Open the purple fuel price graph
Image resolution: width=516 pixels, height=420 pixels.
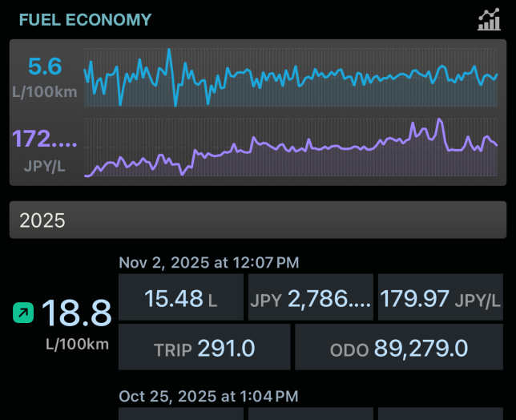[x=291, y=148]
